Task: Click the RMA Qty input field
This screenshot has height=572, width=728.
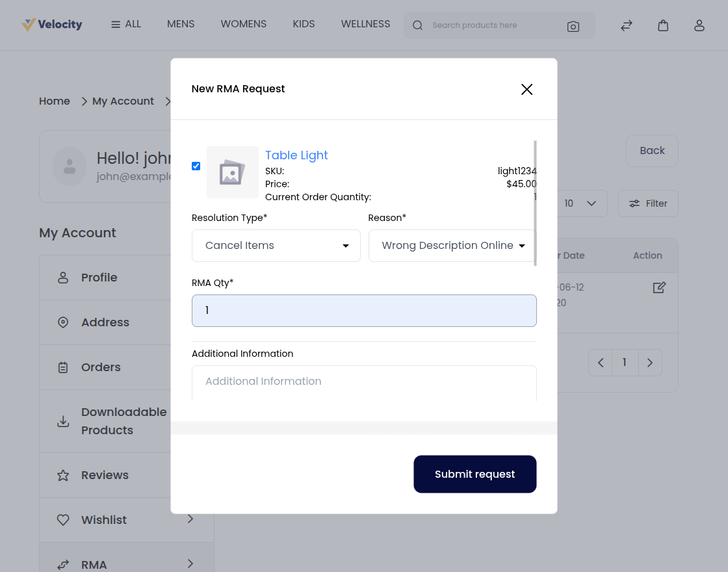Action: (364, 311)
